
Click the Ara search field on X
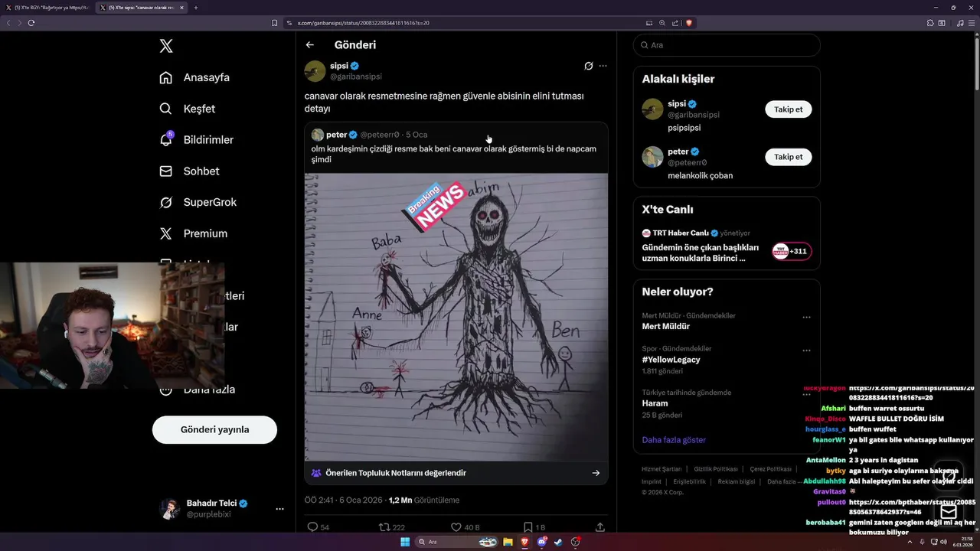point(727,45)
